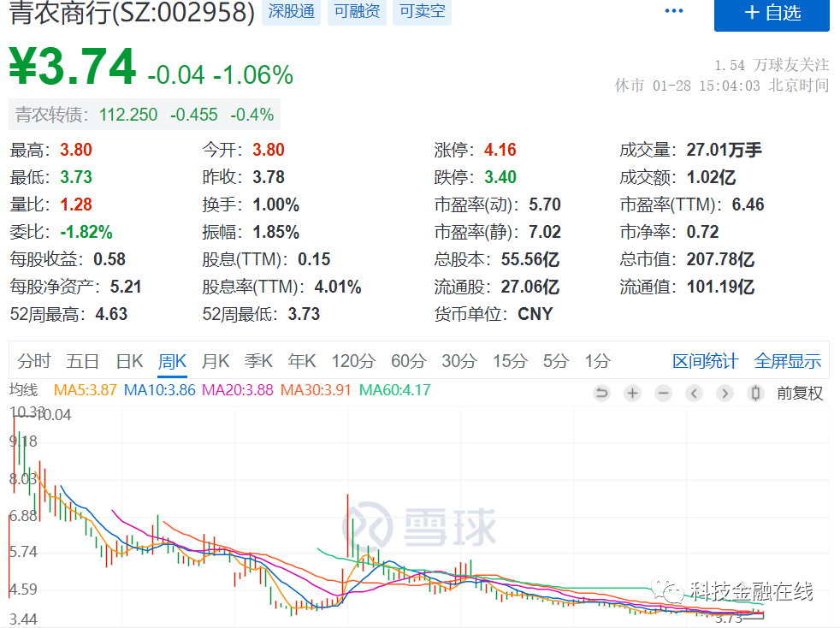Viewport: 840px width, 628px height.
Task: Open the 深股通 indicator details
Action: pos(291,13)
